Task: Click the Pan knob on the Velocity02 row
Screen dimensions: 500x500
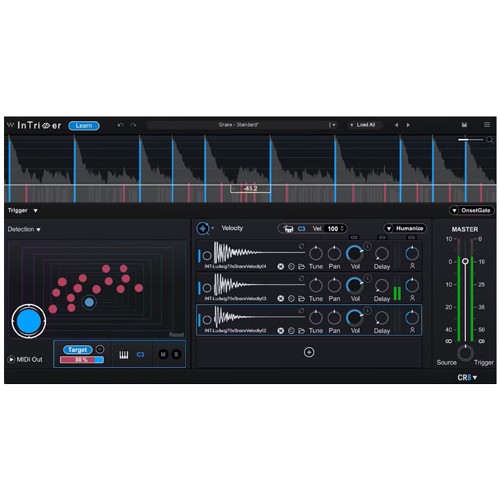Action: [x=334, y=318]
